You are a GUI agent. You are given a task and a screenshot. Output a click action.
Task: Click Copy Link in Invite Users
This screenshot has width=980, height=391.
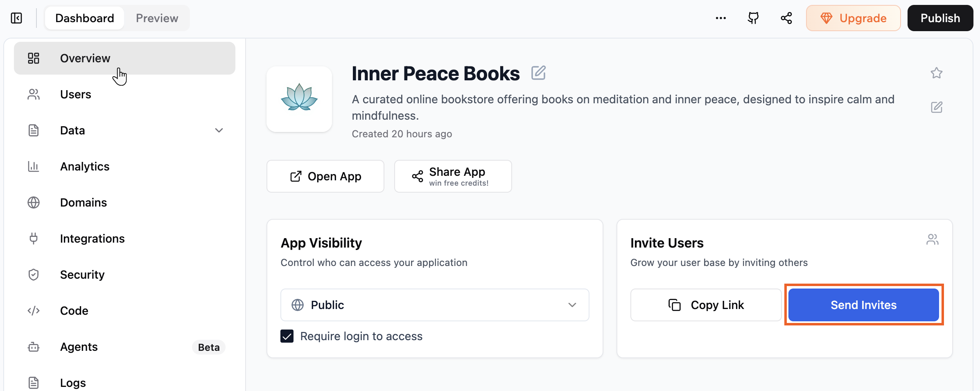pos(705,305)
